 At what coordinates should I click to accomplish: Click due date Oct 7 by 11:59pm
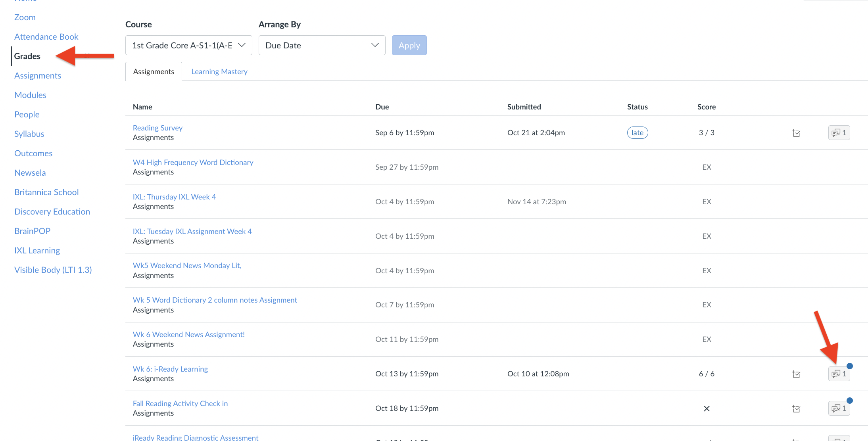coord(405,305)
